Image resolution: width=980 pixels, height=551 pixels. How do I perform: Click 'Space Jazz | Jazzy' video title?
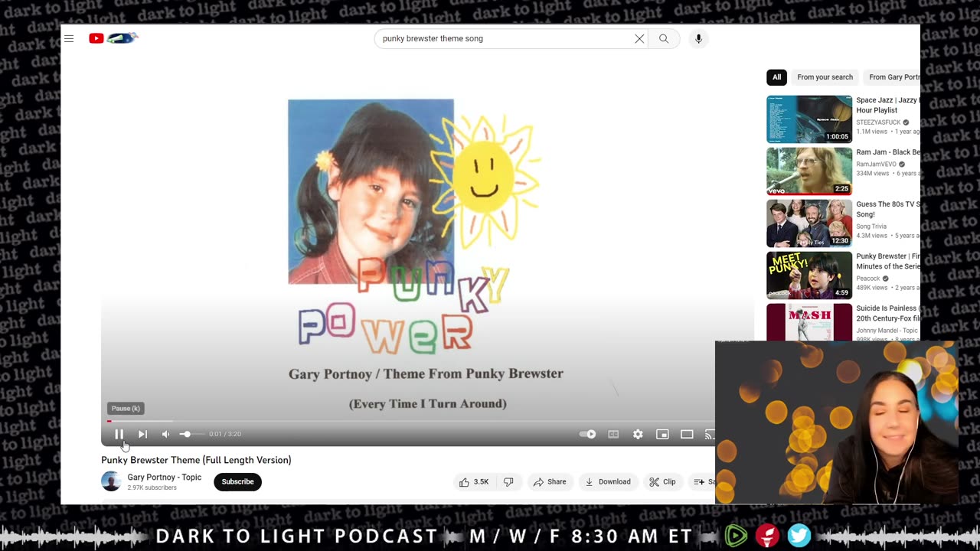tap(888, 105)
